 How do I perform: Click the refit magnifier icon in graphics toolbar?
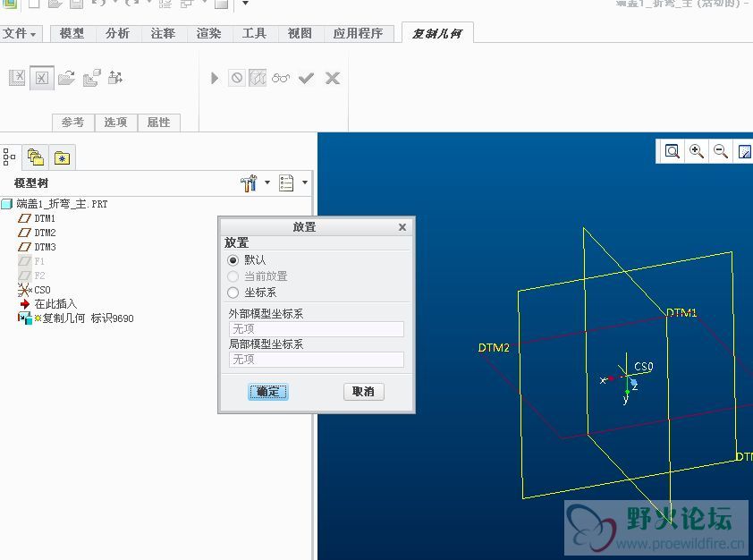coord(673,151)
